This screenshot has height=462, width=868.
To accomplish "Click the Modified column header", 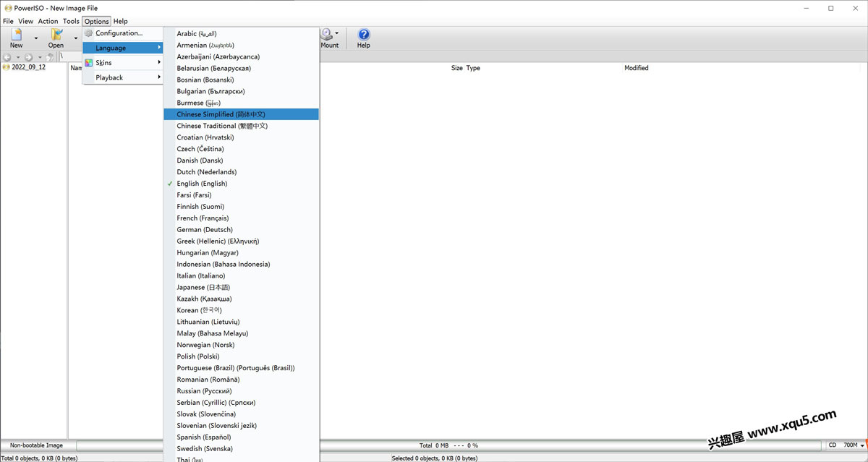I will [x=637, y=68].
